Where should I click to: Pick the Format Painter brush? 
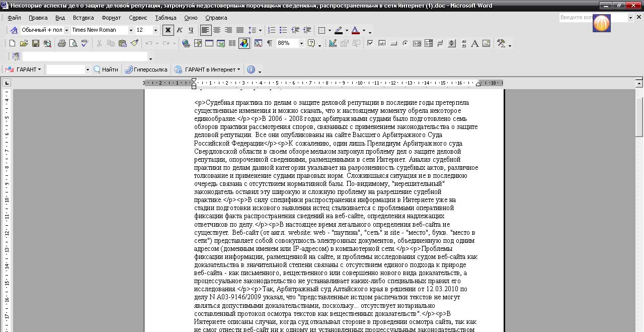(x=134, y=43)
